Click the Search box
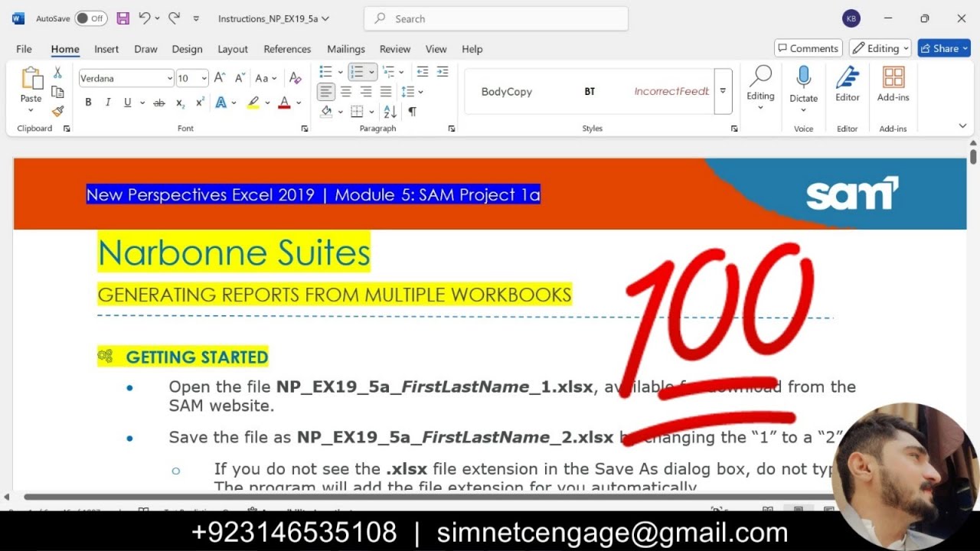The image size is (980, 551). 496,18
